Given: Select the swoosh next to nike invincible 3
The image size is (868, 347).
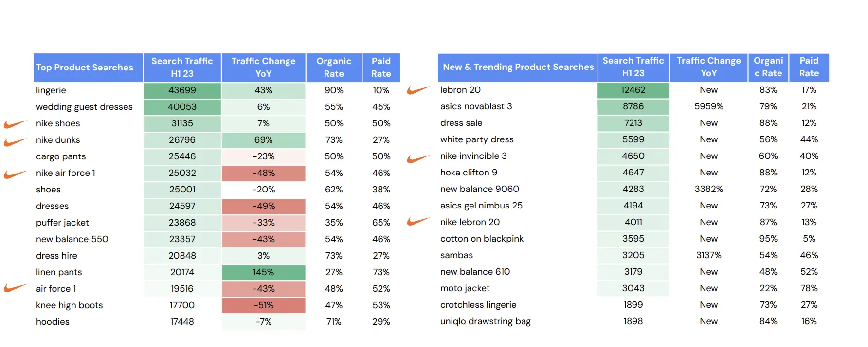Looking at the screenshot, I should point(418,158).
